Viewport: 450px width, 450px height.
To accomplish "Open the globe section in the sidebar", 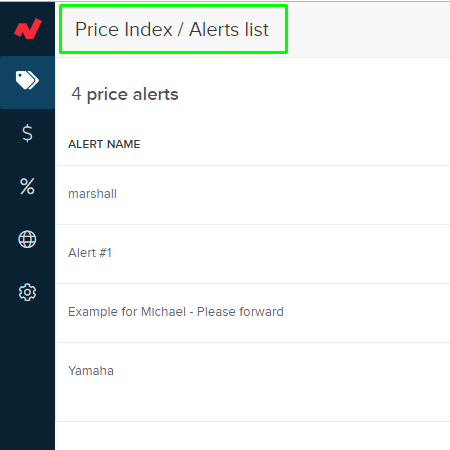I will click(x=27, y=239).
